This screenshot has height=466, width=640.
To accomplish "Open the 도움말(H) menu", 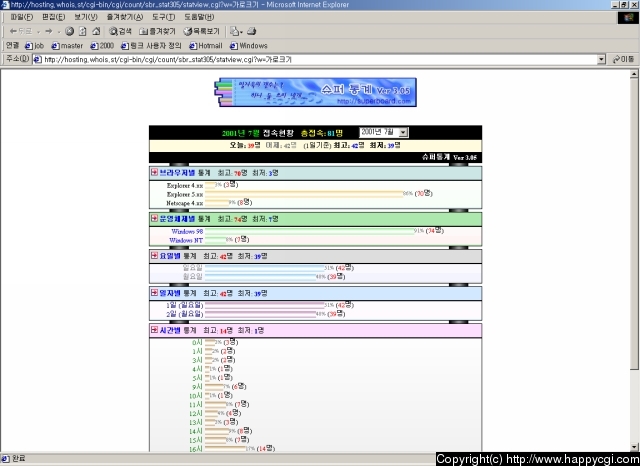I will coord(199,17).
